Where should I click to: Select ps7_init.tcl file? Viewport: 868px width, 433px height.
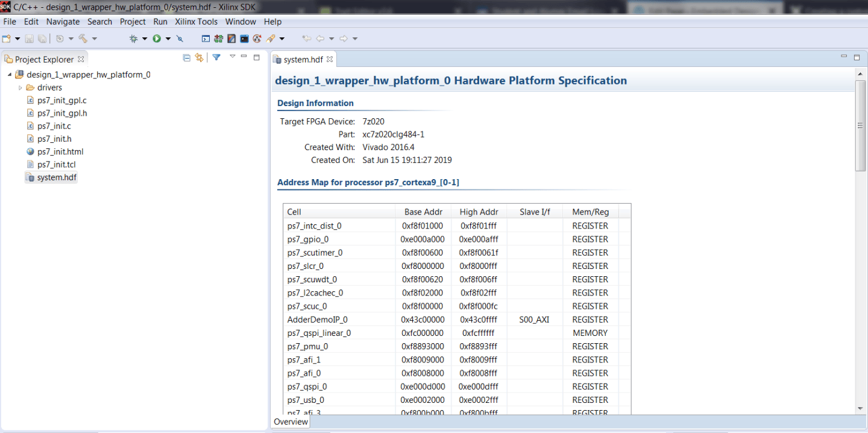pos(56,164)
